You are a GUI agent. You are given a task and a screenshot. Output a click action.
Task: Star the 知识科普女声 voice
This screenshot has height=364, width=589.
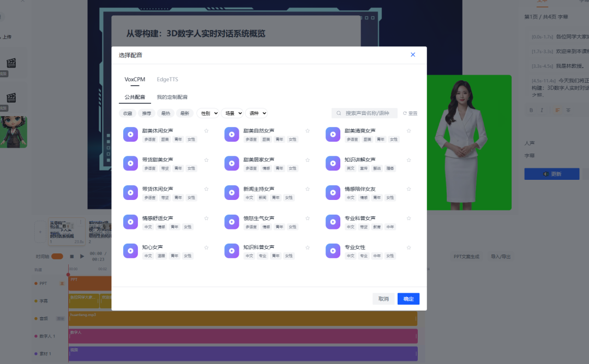point(308,247)
